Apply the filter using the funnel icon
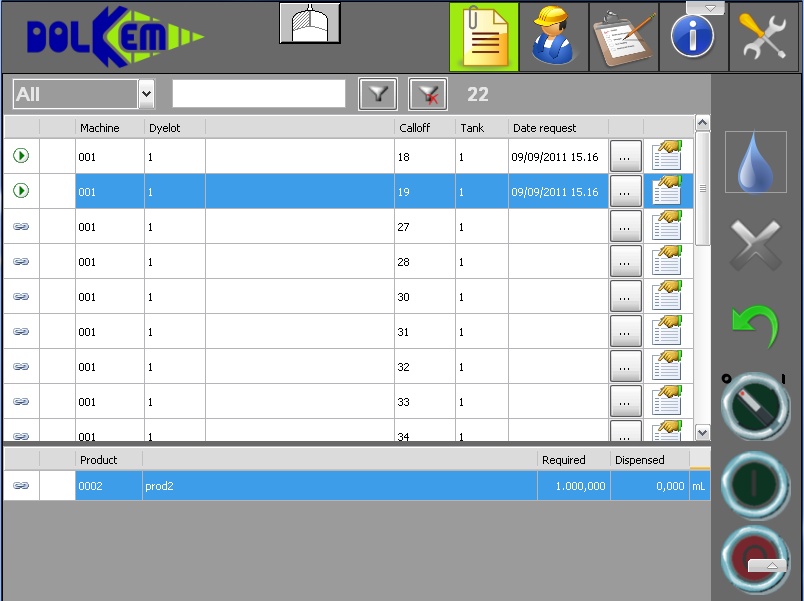 [x=377, y=94]
